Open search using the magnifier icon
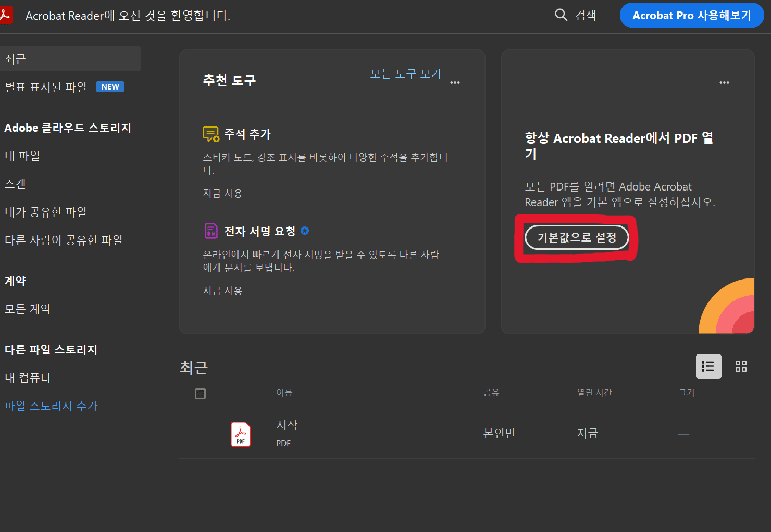 coord(561,15)
